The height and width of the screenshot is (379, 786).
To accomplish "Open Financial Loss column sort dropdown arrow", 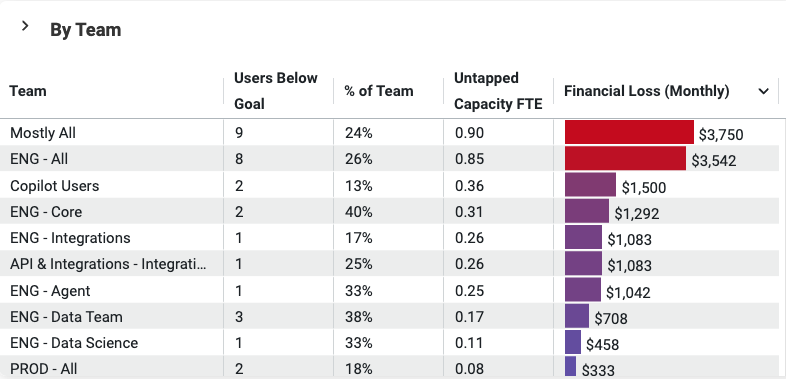I will [763, 91].
